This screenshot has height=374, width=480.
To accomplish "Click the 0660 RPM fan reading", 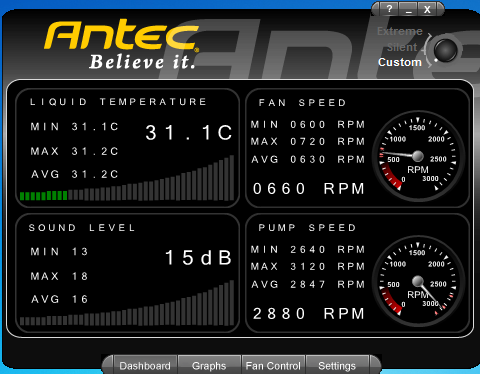I will point(309,189).
